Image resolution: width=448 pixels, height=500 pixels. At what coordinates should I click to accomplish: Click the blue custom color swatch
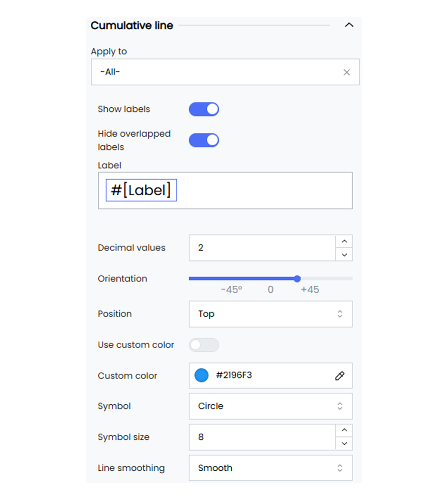coord(201,375)
